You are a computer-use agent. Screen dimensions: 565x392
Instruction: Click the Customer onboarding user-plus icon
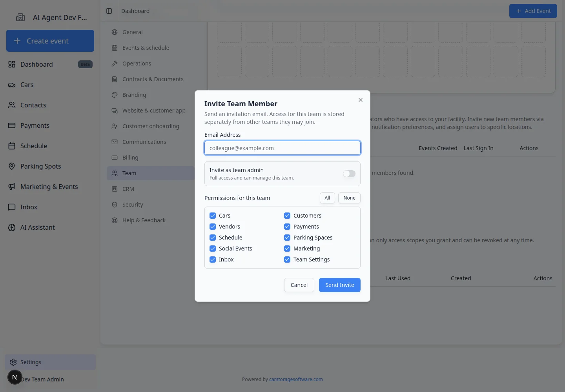(115, 126)
